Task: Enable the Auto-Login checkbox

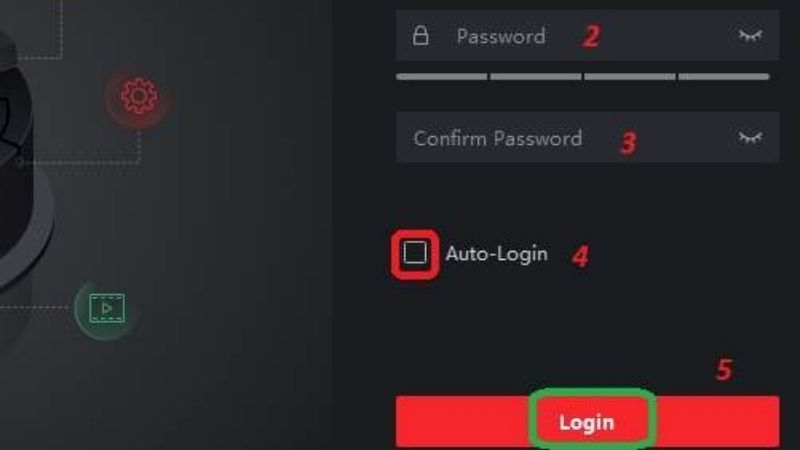Action: (x=415, y=253)
